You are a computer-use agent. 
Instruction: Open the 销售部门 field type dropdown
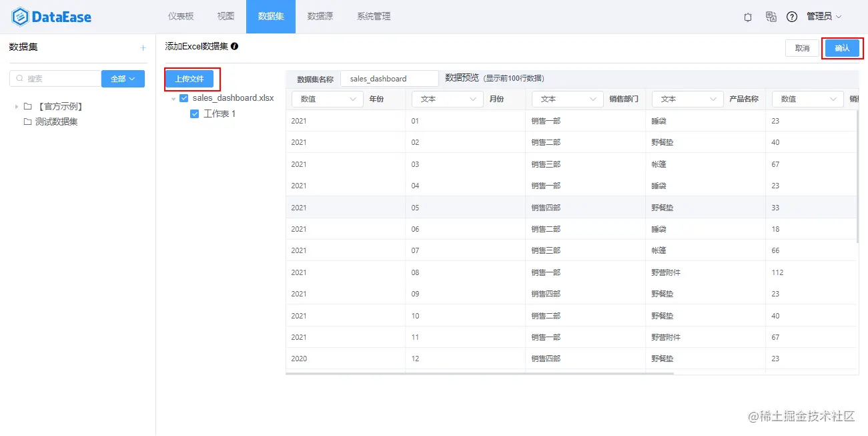pyautogui.click(x=568, y=99)
